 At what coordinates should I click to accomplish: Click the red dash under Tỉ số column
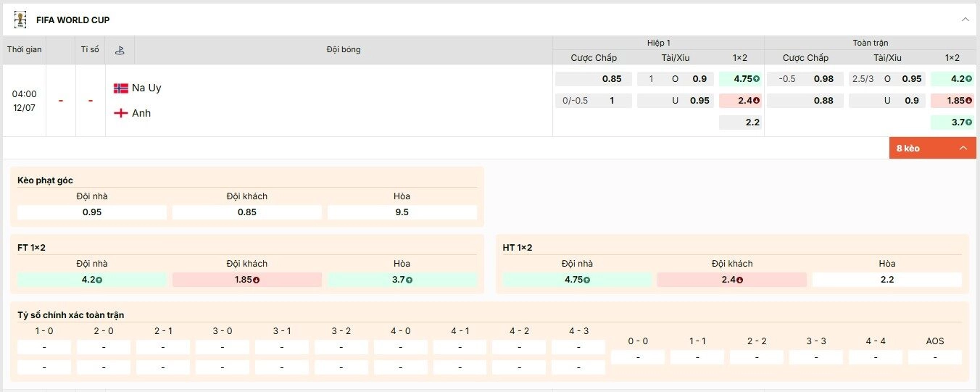[91, 101]
